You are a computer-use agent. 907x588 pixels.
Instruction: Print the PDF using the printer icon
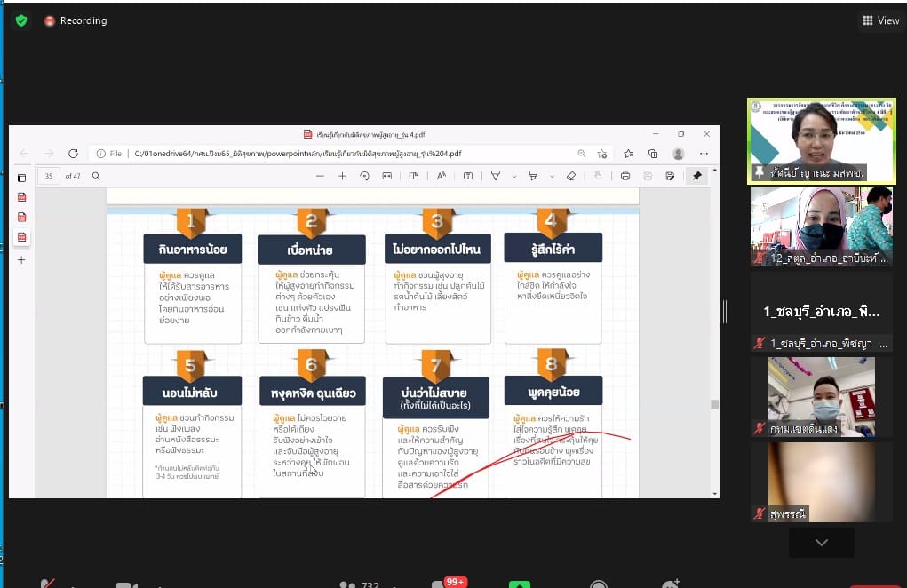pos(625,176)
